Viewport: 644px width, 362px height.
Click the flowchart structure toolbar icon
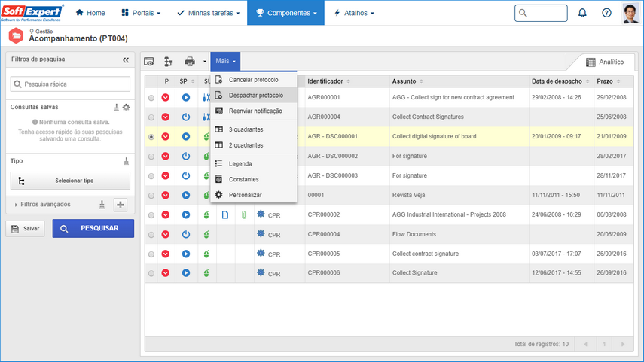tap(169, 62)
